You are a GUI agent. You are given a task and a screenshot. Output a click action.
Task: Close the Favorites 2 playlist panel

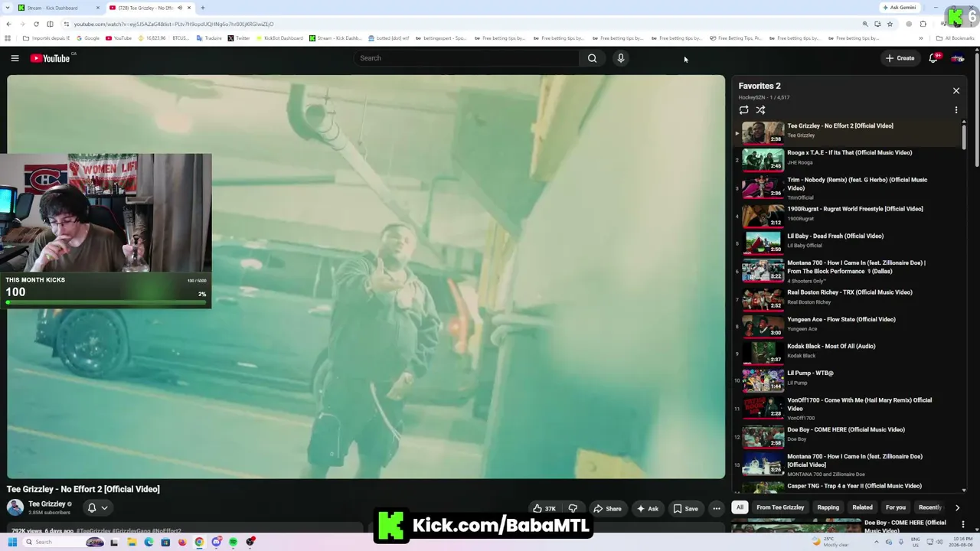coord(955,90)
